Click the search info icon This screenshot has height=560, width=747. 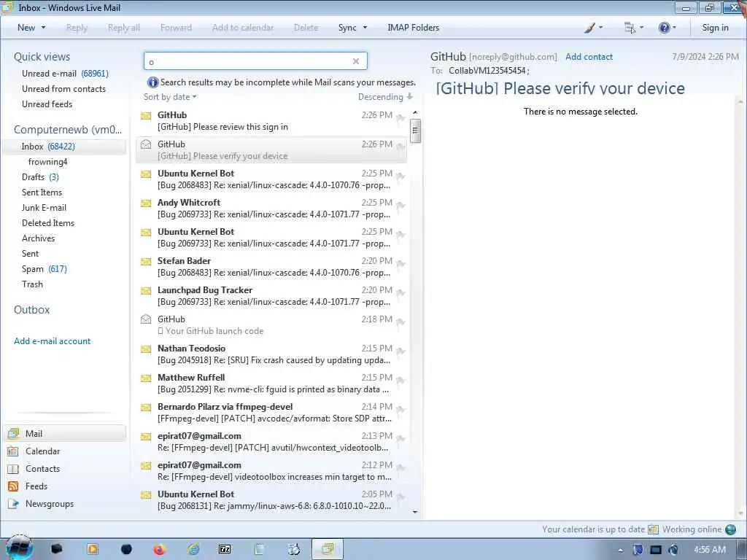(x=153, y=82)
